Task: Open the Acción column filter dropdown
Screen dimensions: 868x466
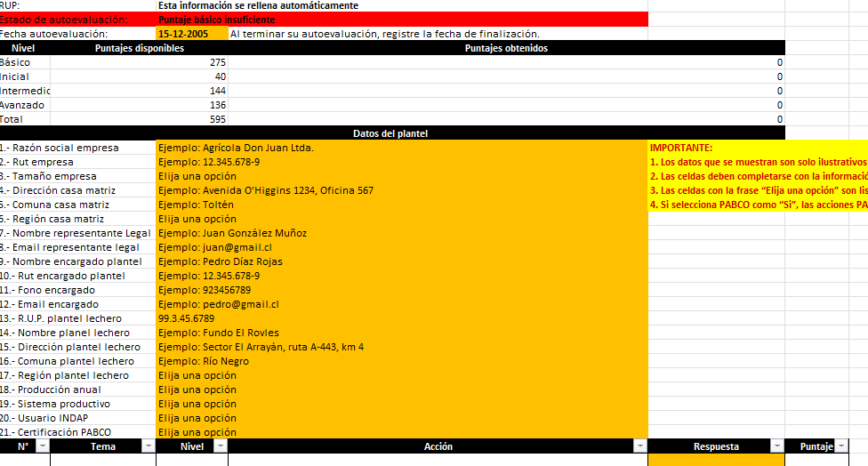Action: 639,446
